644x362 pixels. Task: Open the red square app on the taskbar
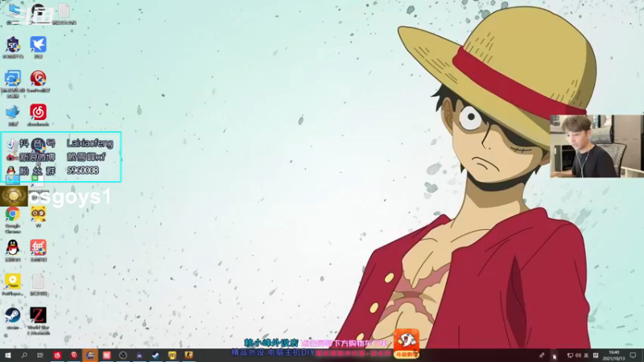coord(106,355)
